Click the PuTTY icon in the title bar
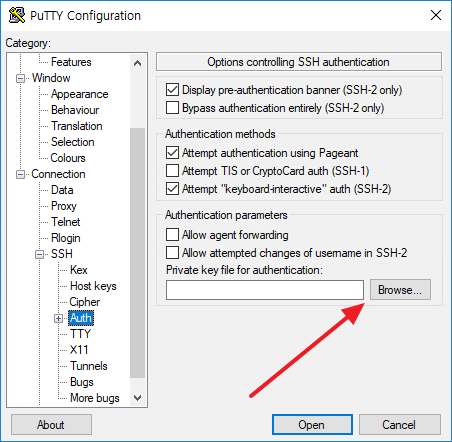Screen dimensions: 452x442 click(x=17, y=15)
